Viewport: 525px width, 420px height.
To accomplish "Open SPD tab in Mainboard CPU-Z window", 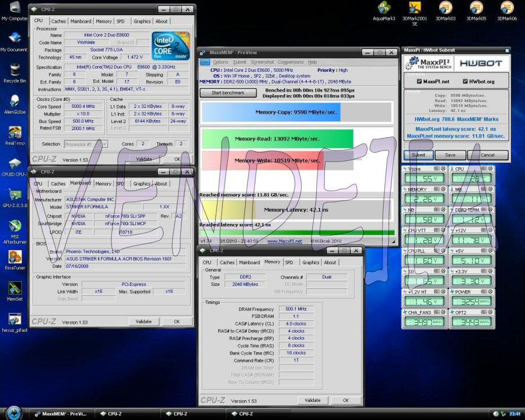I will coord(120,184).
